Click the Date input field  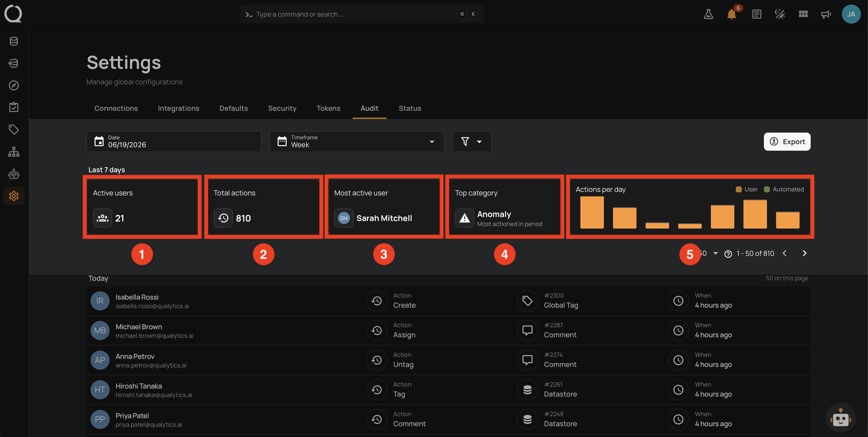(174, 141)
